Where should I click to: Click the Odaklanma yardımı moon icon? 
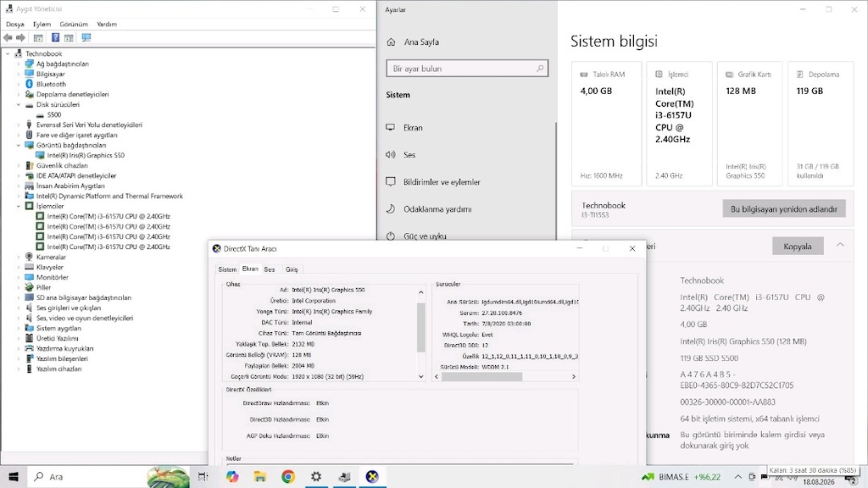click(391, 208)
